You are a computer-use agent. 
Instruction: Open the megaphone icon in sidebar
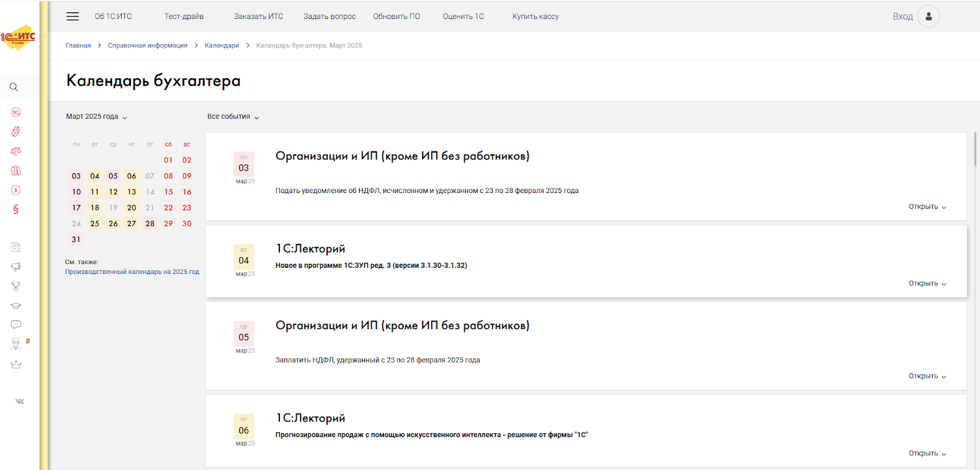16,267
